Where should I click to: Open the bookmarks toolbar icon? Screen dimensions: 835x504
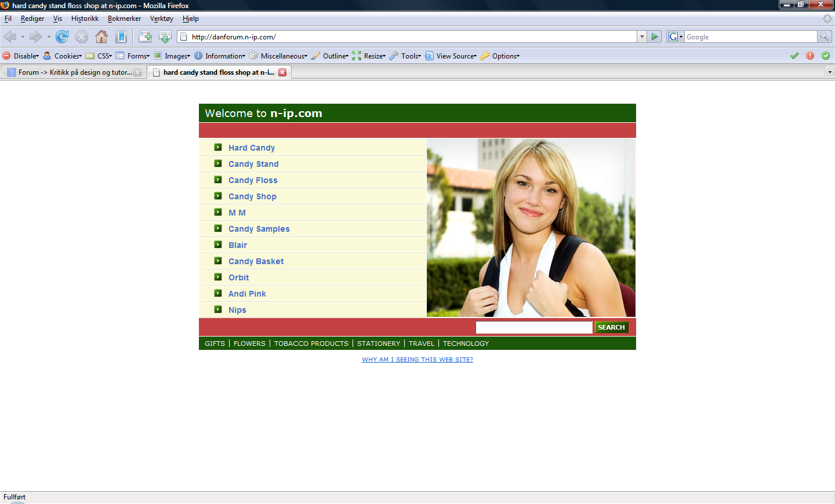[121, 37]
